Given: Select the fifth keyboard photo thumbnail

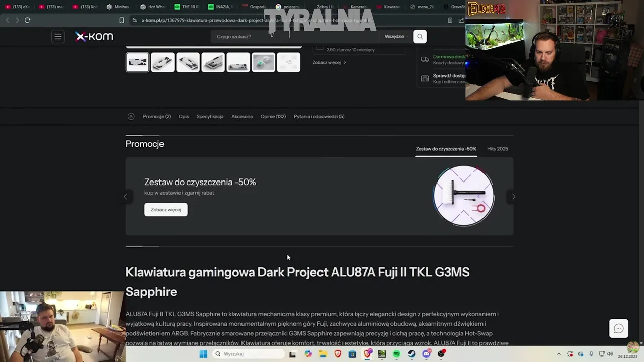Looking at the screenshot, I should (238, 62).
